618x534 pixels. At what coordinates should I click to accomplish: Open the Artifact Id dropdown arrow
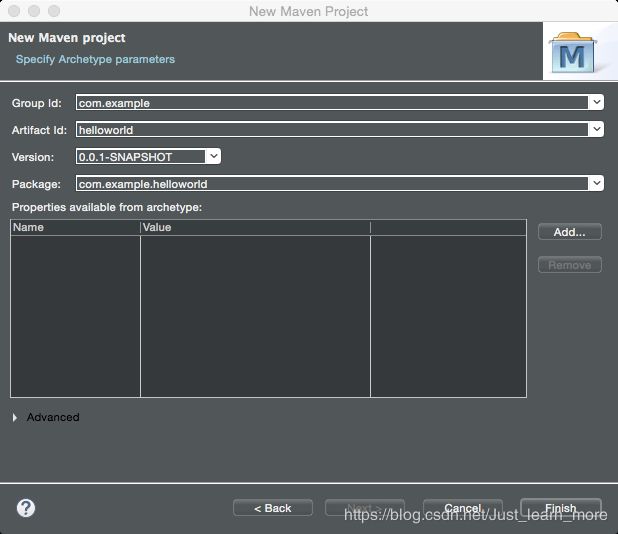pos(596,129)
